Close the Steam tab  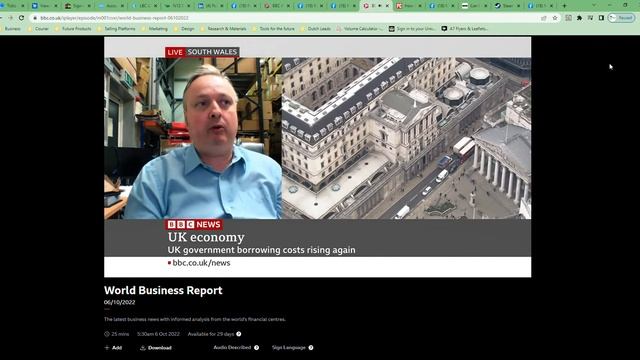(x=518, y=6)
